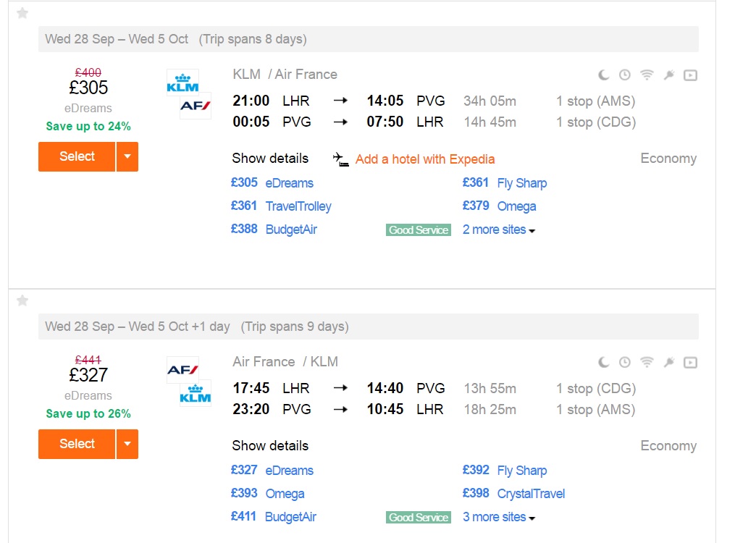756x543 pixels.
Task: Click the moon icon on second flight result
Action: pyautogui.click(x=604, y=362)
